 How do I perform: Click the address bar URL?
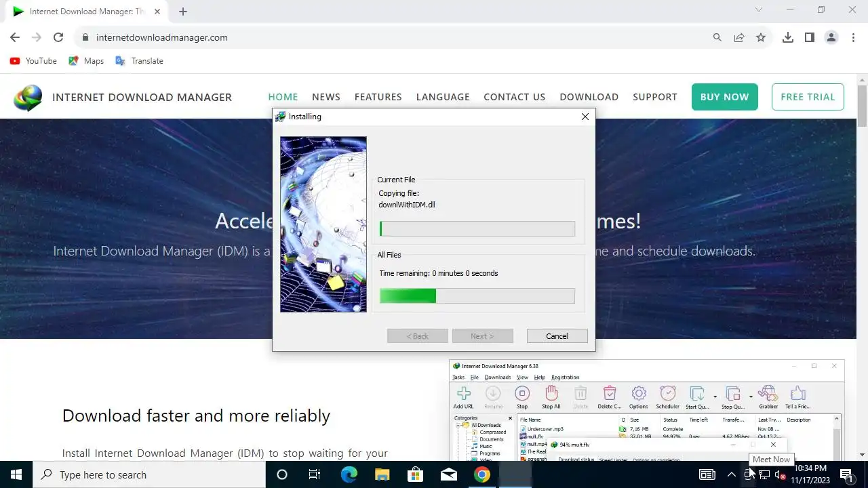point(162,37)
